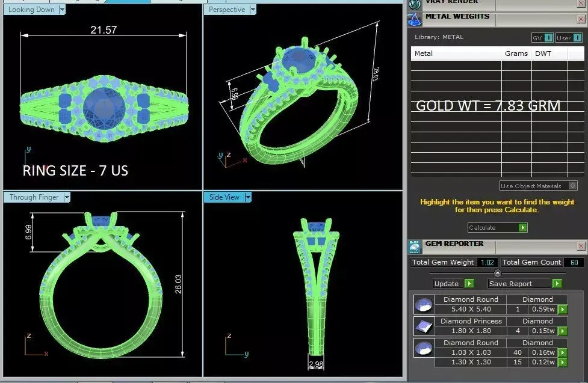Open the Looking Down viewport dropdown arrow
The height and width of the screenshot is (383, 588).
[62, 10]
